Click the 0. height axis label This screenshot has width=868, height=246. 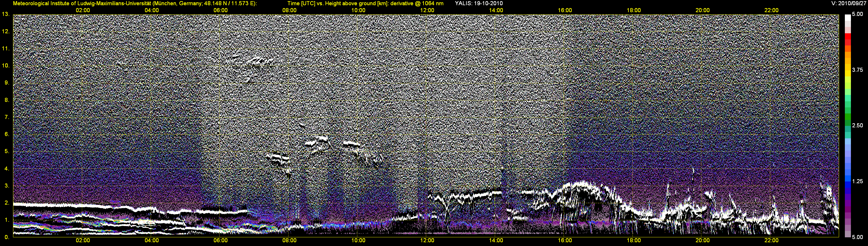[7, 237]
